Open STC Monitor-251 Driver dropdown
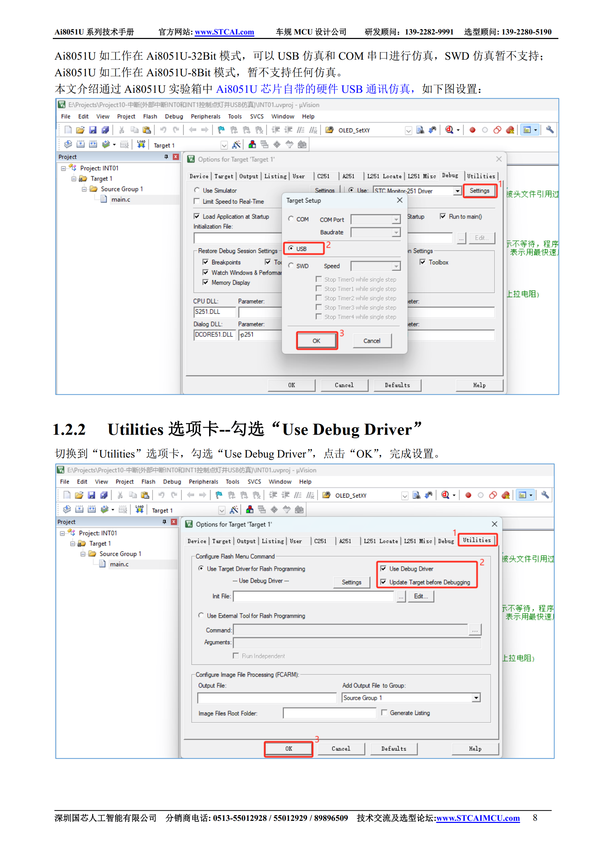 [x=457, y=191]
